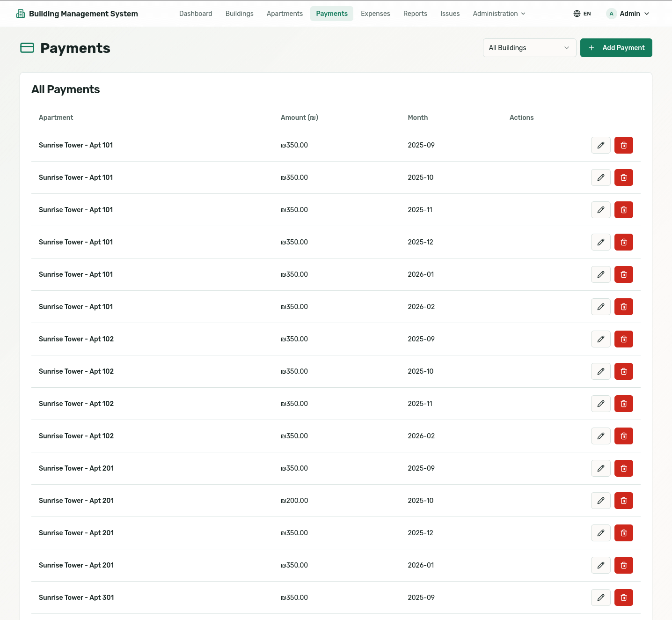Open the Admin user account menu
This screenshot has height=620, width=672.
[628, 14]
